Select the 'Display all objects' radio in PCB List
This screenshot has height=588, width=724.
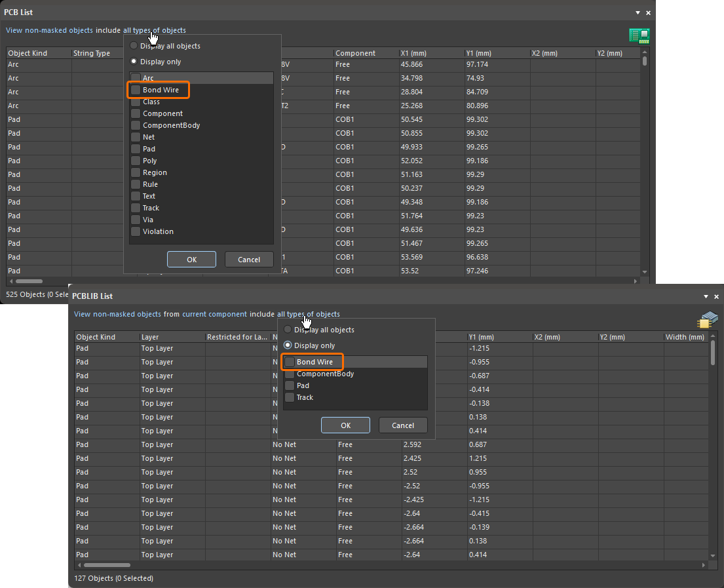coord(134,46)
